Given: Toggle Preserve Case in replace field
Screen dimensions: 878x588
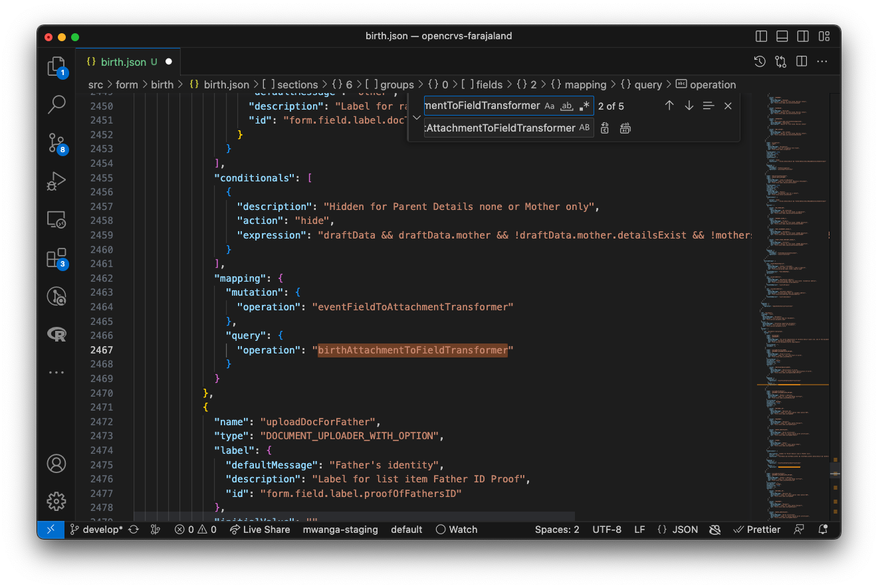Looking at the screenshot, I should (584, 128).
